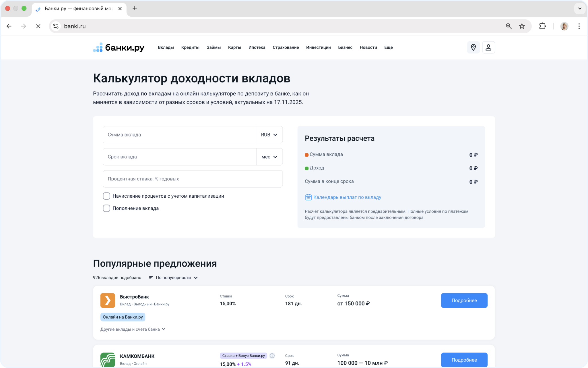Open the RUB currency dropdown

[x=269, y=135]
